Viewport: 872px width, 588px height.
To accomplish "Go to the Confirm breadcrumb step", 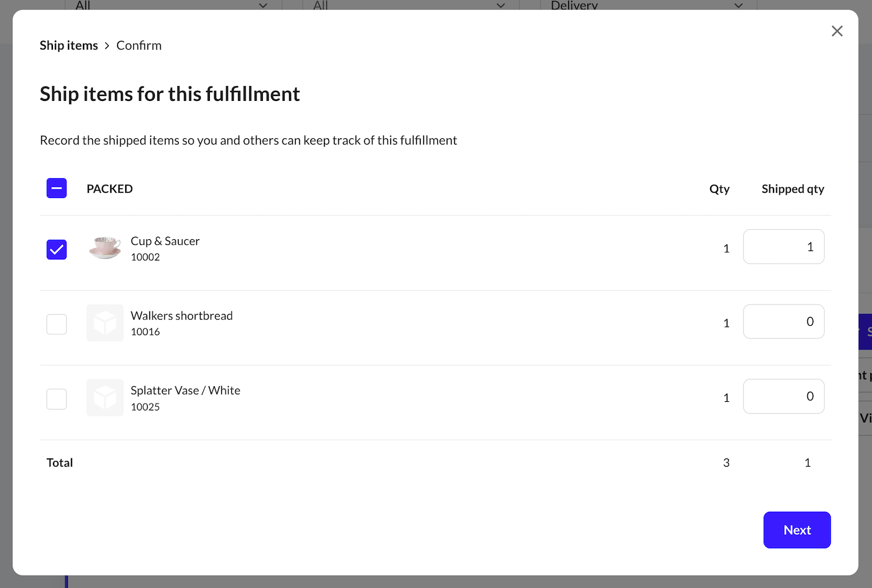I will pyautogui.click(x=139, y=45).
